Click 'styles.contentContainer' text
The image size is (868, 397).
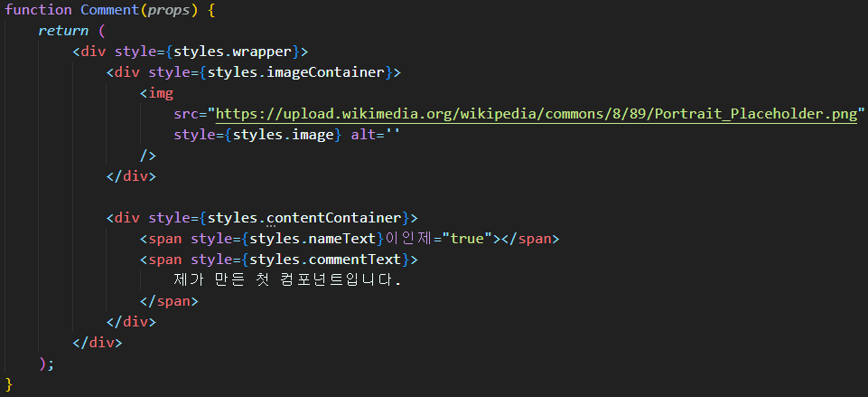tap(304, 217)
